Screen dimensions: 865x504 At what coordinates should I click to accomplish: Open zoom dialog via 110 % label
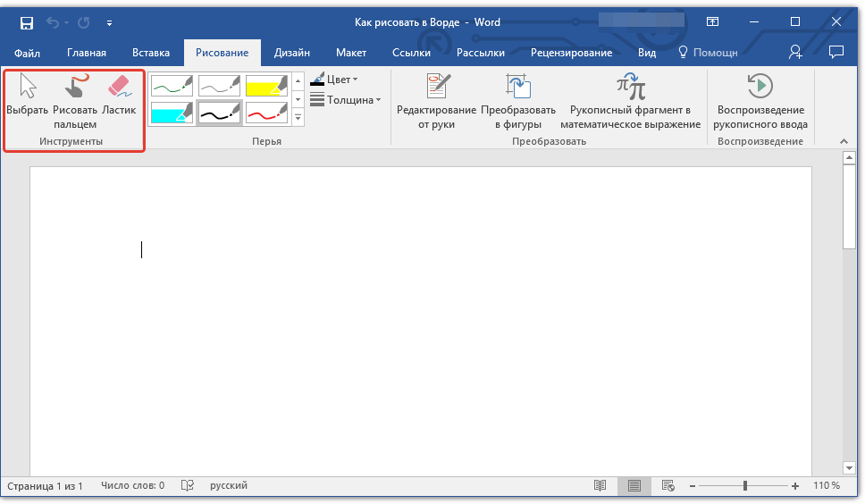tap(826, 486)
